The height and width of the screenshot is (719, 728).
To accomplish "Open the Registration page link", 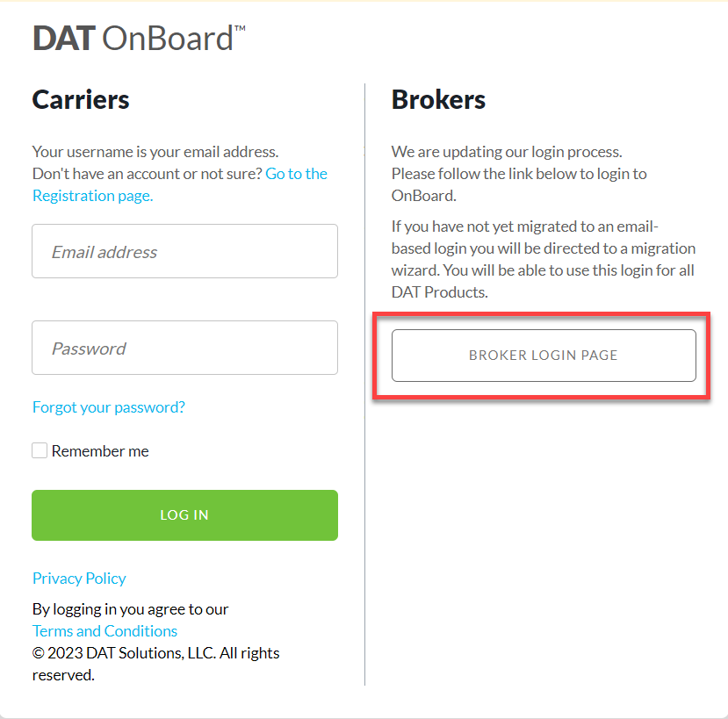I will (x=91, y=195).
